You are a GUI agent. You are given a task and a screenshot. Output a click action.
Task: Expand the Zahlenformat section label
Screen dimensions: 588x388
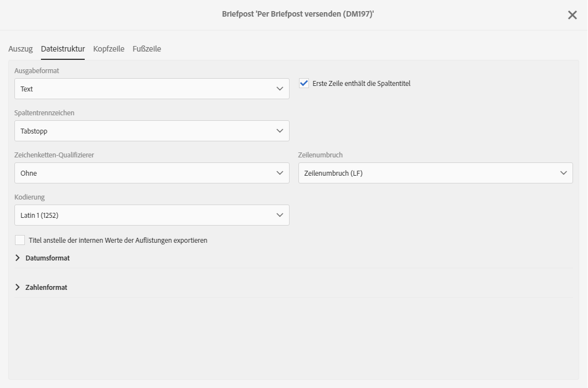click(47, 287)
